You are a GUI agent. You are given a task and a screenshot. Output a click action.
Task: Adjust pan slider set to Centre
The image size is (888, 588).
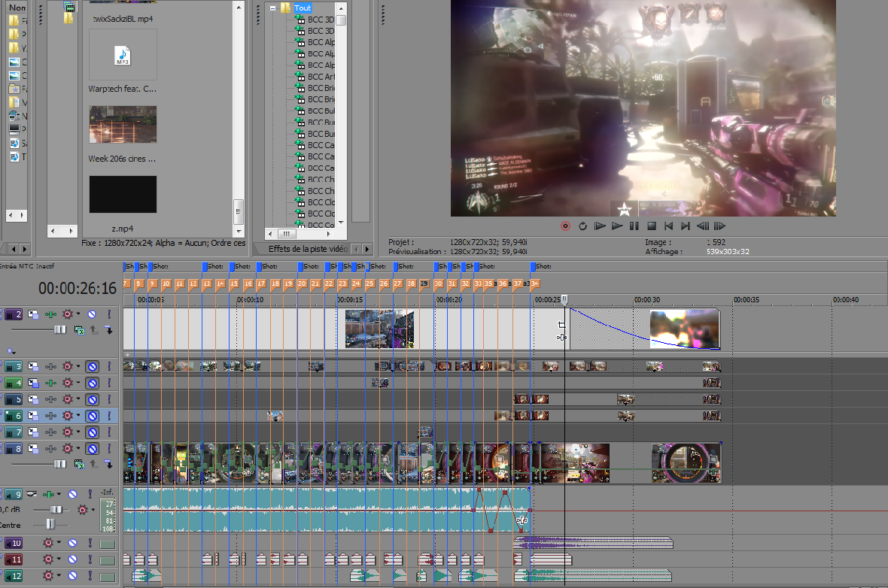tap(50, 524)
